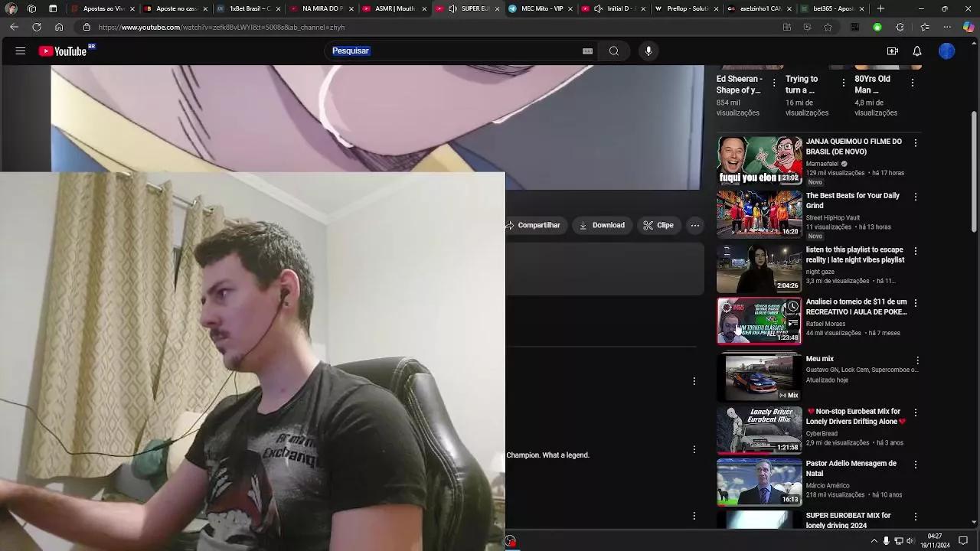
Task: Go to browser home icon
Action: pos(58,27)
